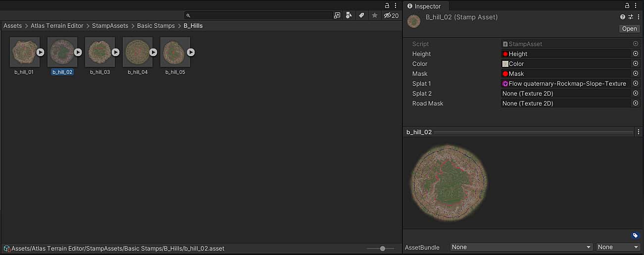Open the search by type filter icon

(x=349, y=15)
